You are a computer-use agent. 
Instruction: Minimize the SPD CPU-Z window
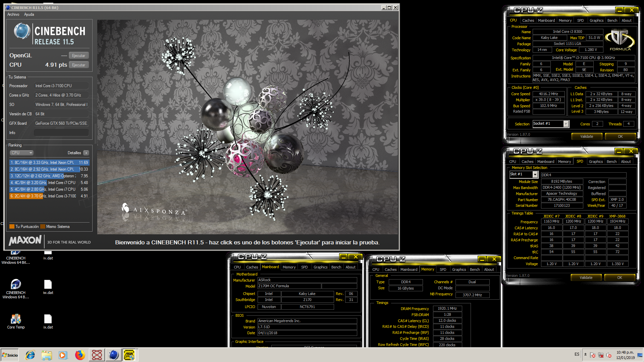point(619,151)
